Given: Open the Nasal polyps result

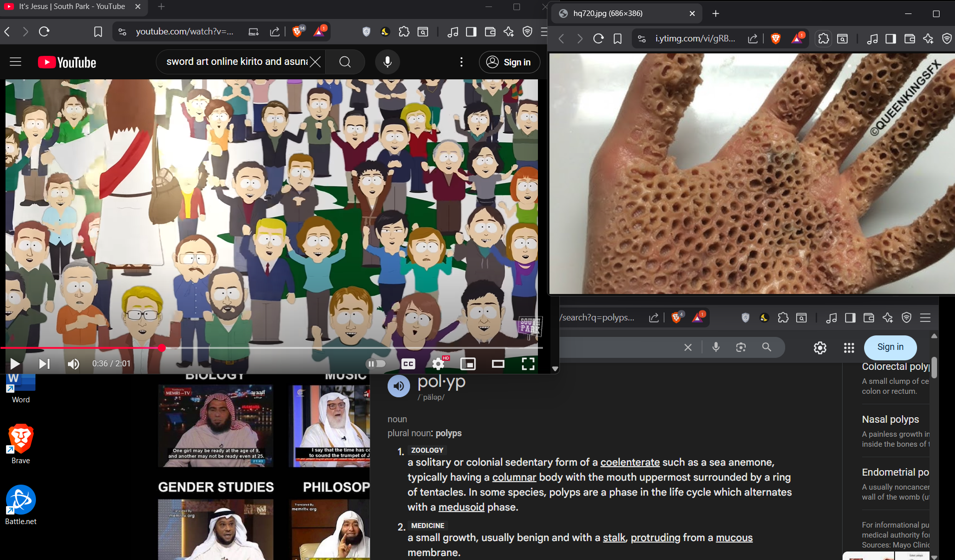Looking at the screenshot, I should [891, 419].
